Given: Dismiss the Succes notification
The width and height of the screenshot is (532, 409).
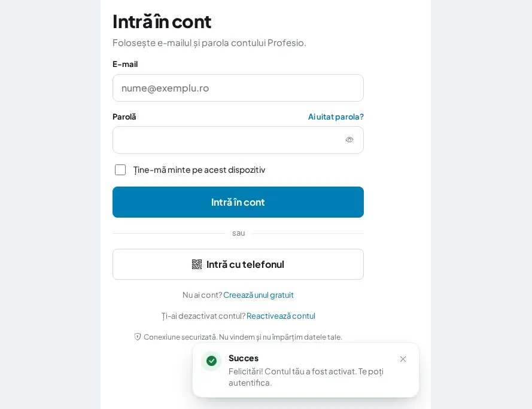Looking at the screenshot, I should click(403, 359).
